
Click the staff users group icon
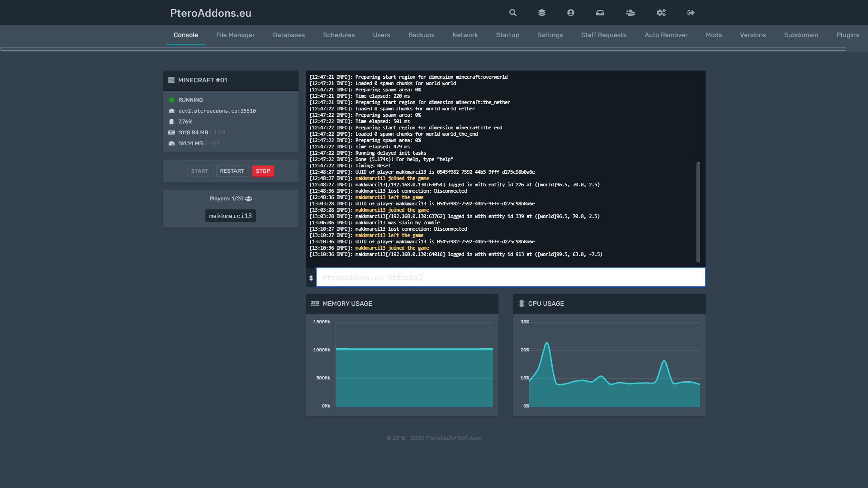(630, 13)
